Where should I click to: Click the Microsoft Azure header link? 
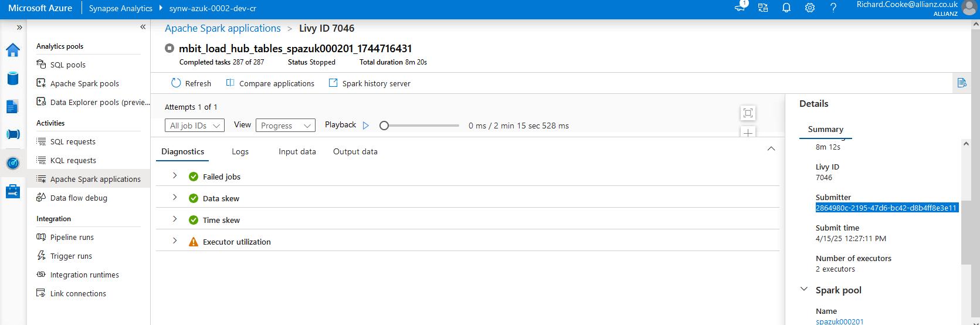tap(40, 8)
